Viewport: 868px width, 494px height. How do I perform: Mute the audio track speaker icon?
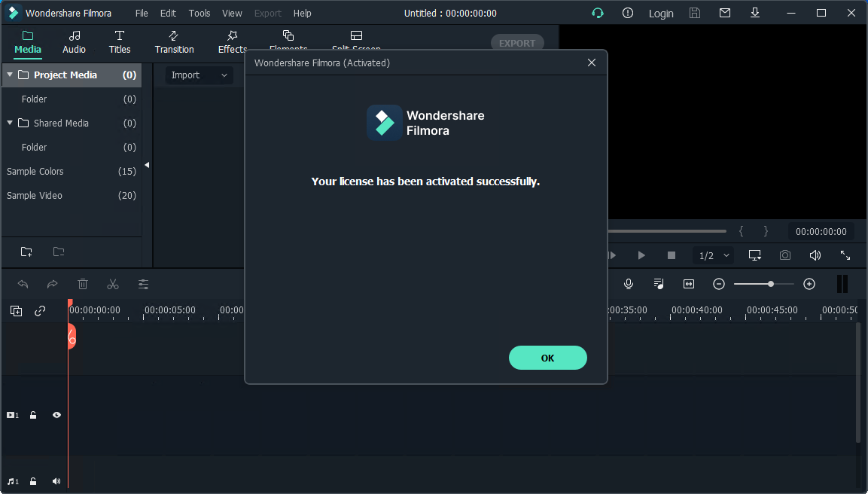tap(56, 481)
